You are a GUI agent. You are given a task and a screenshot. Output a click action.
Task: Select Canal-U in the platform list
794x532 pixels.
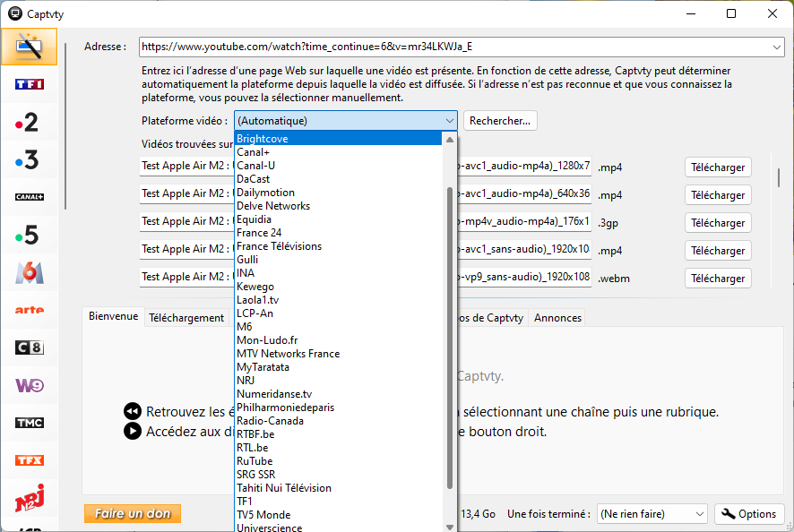pyautogui.click(x=338, y=166)
